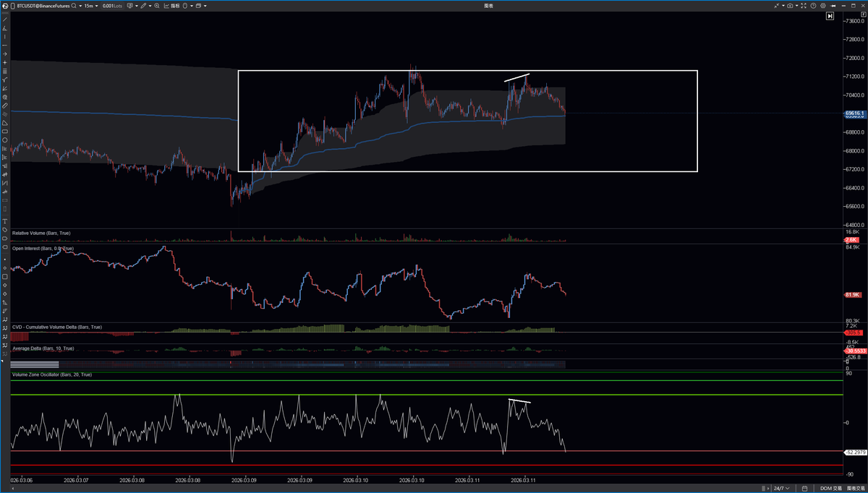Viewport: 868px width, 493px height.
Task: Click the 0.001 Lots quantity field
Action: point(112,5)
